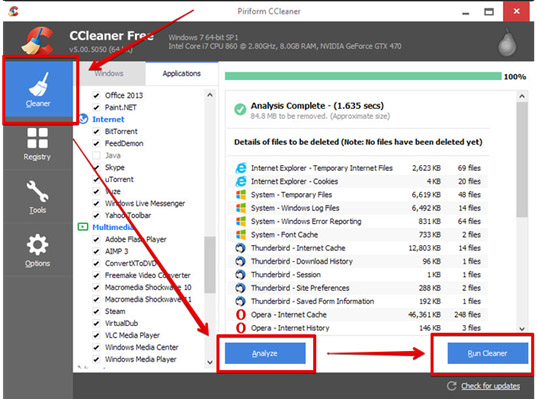Click up arrow of results scrollbar
The image size is (538, 399).
point(522,96)
